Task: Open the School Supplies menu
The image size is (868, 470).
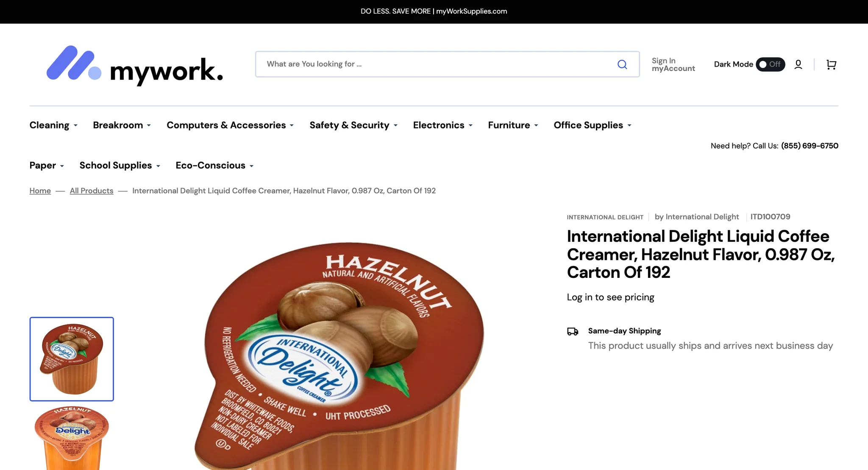Action: (120, 165)
